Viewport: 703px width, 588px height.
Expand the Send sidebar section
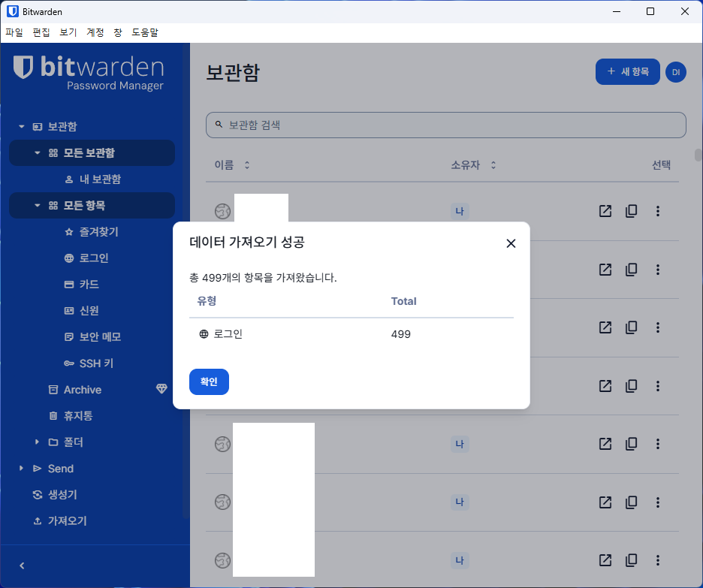tap(22, 469)
